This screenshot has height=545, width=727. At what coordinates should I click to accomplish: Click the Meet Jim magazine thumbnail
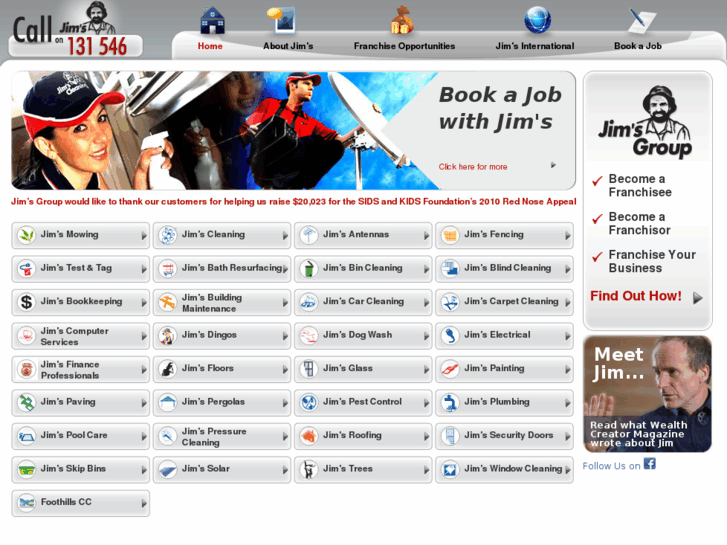click(647, 394)
